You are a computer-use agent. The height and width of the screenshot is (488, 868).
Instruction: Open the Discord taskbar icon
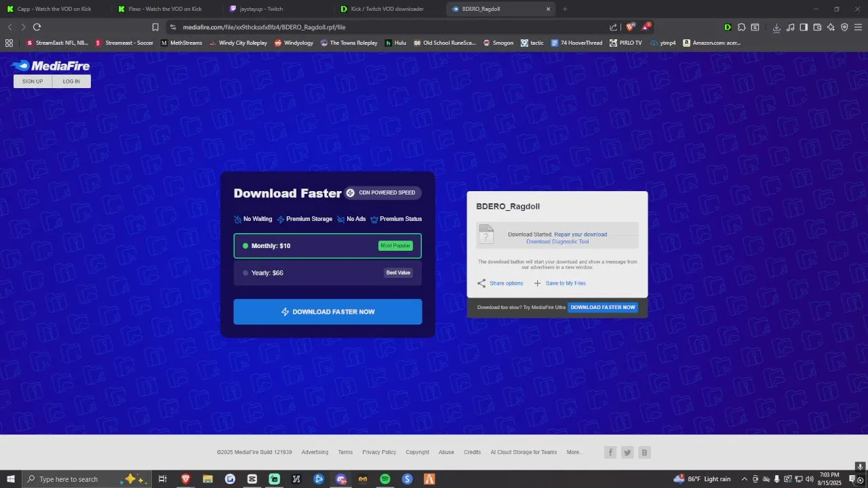341,479
